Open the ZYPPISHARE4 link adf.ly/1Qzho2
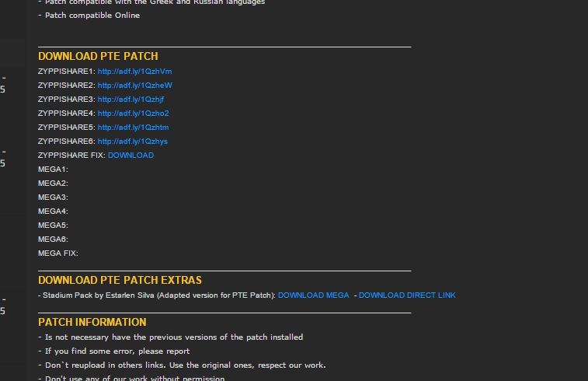 pos(133,114)
